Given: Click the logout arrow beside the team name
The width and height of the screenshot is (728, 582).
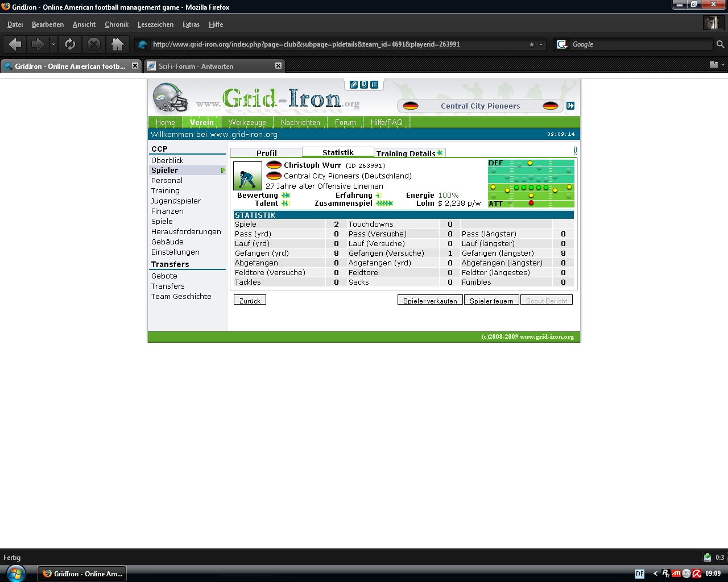Looking at the screenshot, I should coord(570,106).
